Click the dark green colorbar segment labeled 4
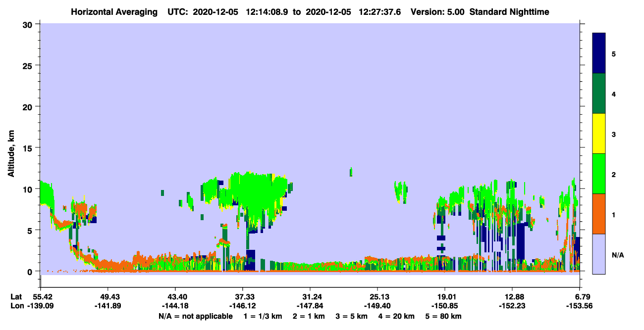The width and height of the screenshot is (644, 330). [x=599, y=94]
